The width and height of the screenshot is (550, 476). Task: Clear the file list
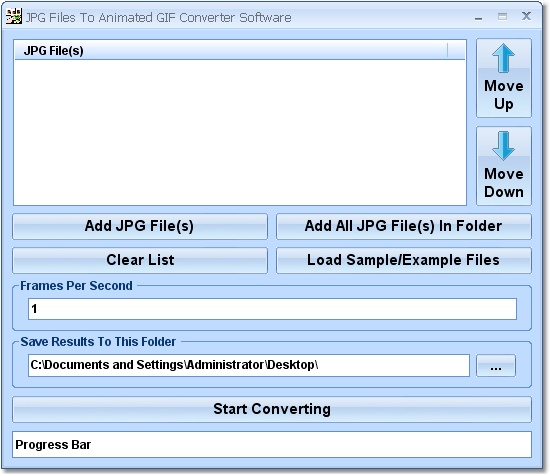coord(140,260)
